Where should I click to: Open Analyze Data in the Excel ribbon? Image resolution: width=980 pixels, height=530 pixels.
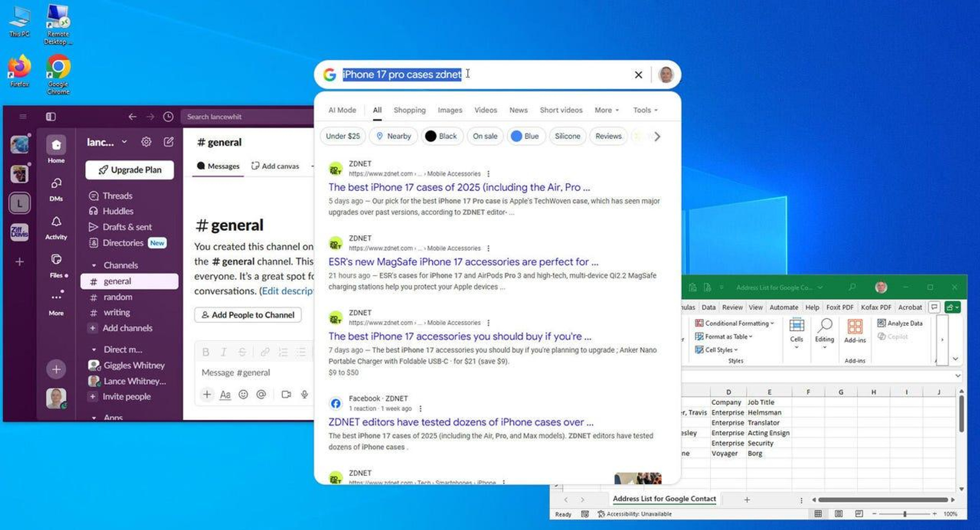[902, 323]
